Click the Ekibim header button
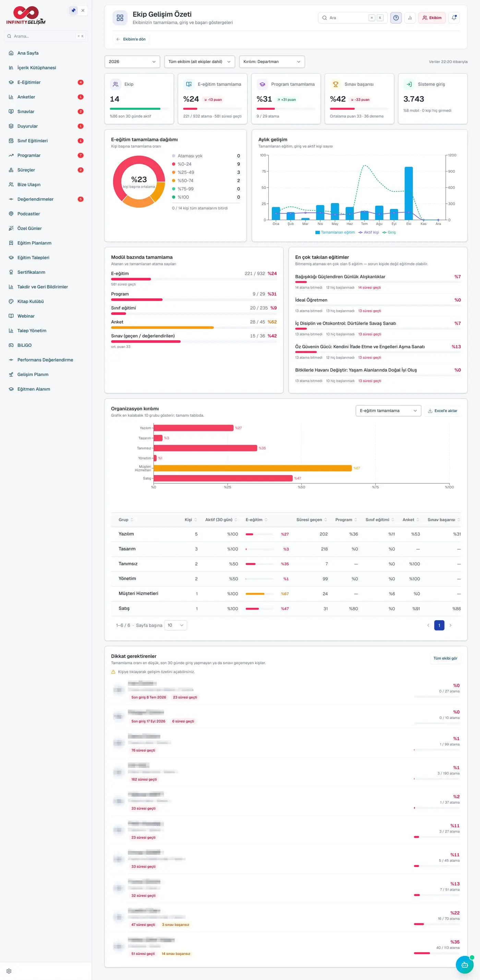 432,18
